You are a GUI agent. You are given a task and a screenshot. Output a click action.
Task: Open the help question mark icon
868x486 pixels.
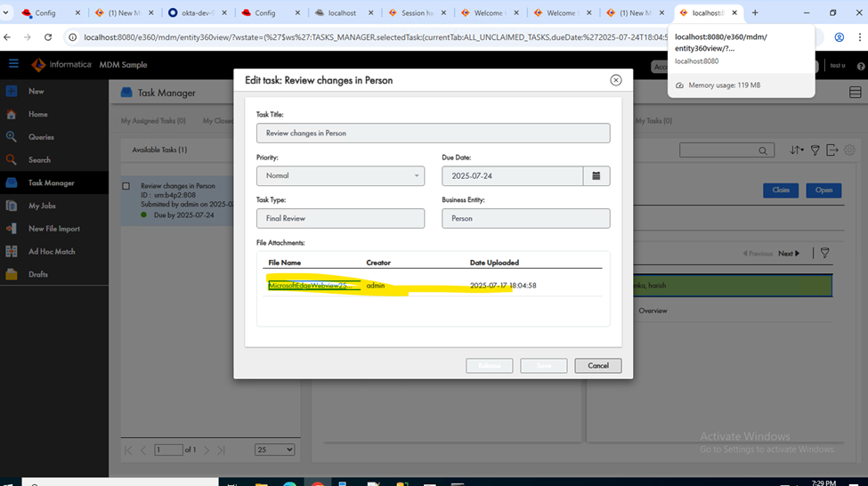861,66
